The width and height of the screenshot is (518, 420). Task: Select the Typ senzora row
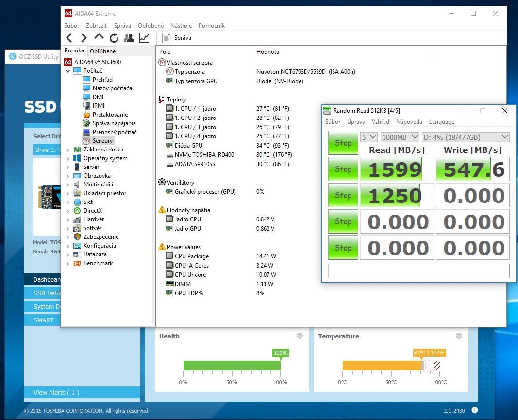260,72
